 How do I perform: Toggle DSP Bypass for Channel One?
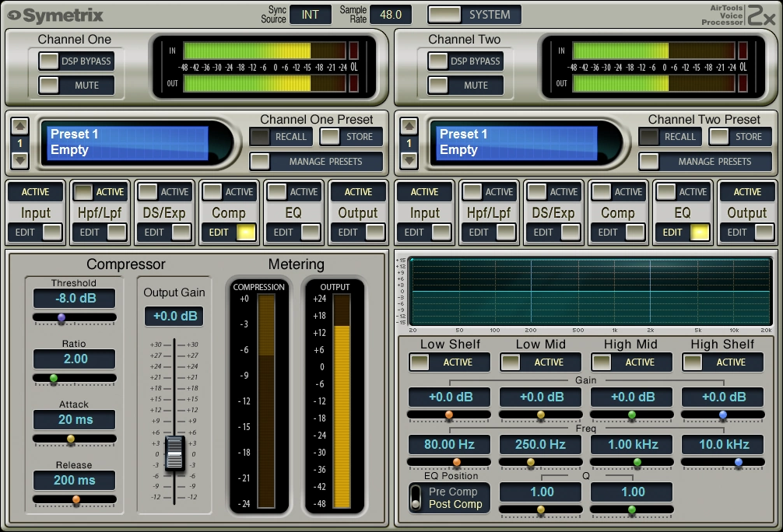coord(76,61)
